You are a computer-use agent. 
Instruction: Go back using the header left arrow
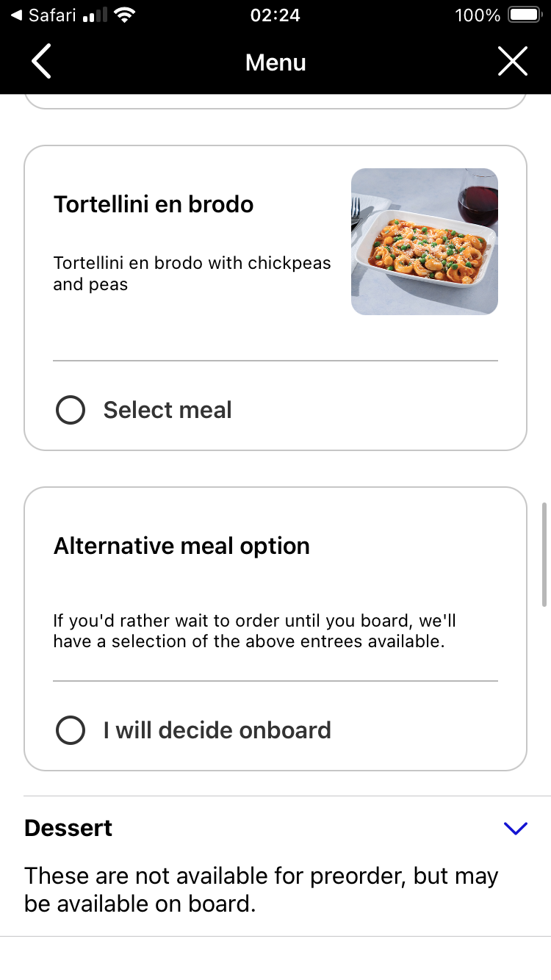[x=42, y=62]
